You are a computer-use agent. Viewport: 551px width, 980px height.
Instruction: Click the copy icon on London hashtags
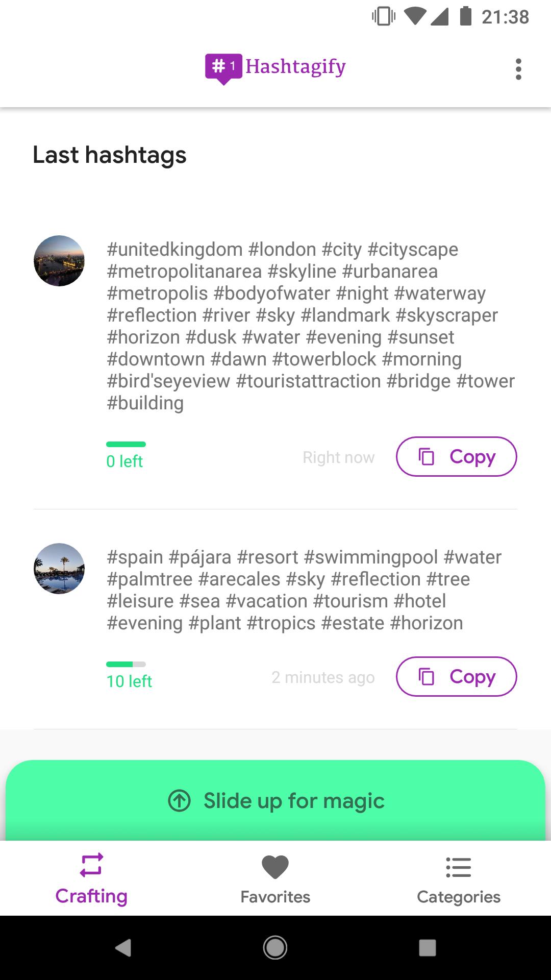[x=427, y=456]
